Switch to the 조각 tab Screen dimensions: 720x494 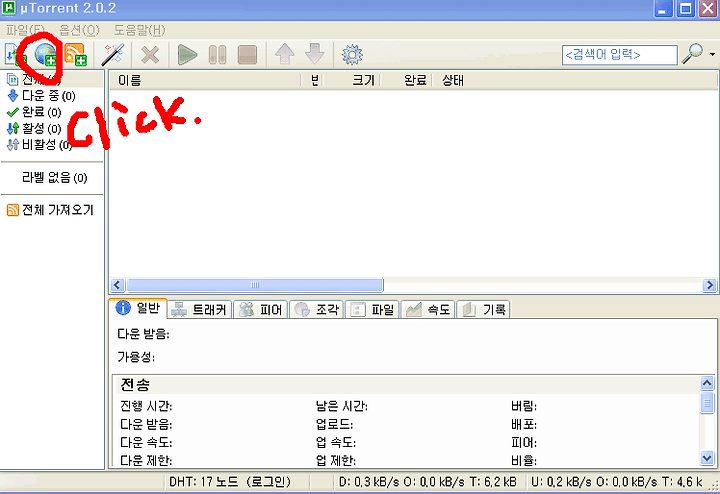coord(316,310)
